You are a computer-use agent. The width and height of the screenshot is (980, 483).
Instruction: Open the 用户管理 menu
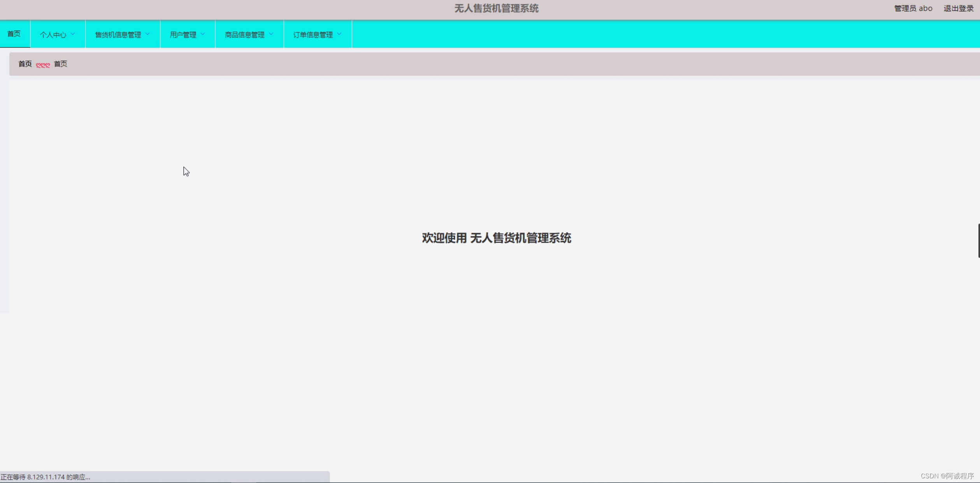point(183,35)
